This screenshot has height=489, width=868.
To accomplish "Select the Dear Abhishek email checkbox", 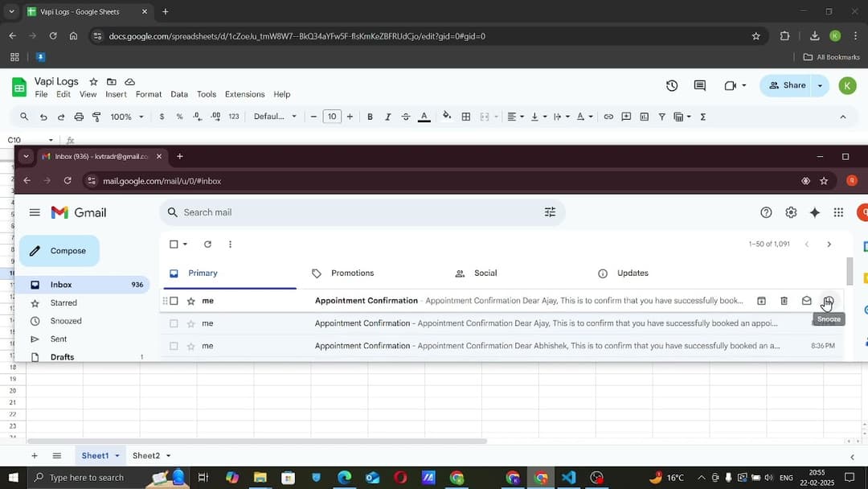I will pyautogui.click(x=174, y=346).
